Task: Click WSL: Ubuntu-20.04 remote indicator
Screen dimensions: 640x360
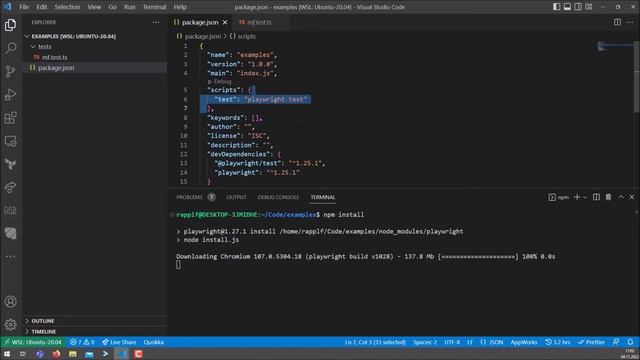Action: point(33,342)
